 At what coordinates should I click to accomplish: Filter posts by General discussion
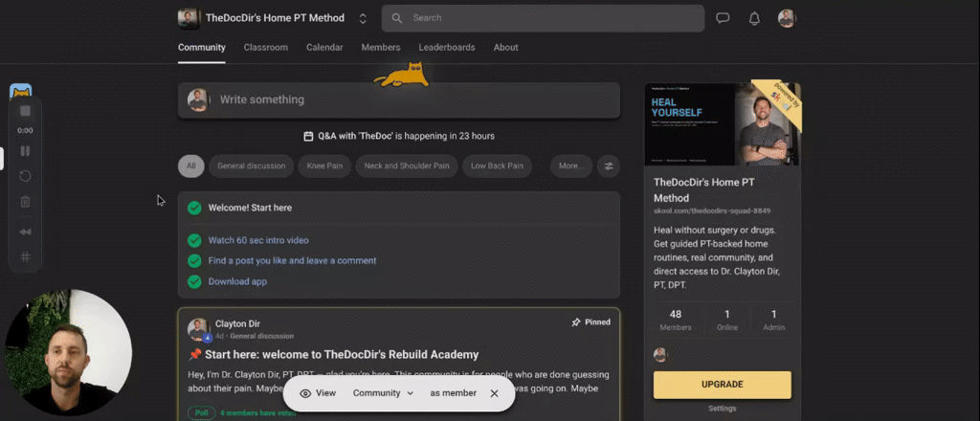tap(252, 166)
